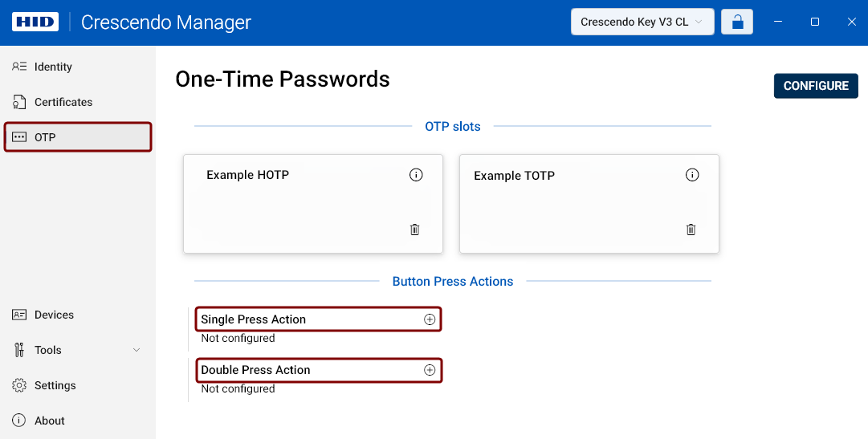The width and height of the screenshot is (868, 439).
Task: Show info for Example HOTP slot
Action: coord(416,175)
